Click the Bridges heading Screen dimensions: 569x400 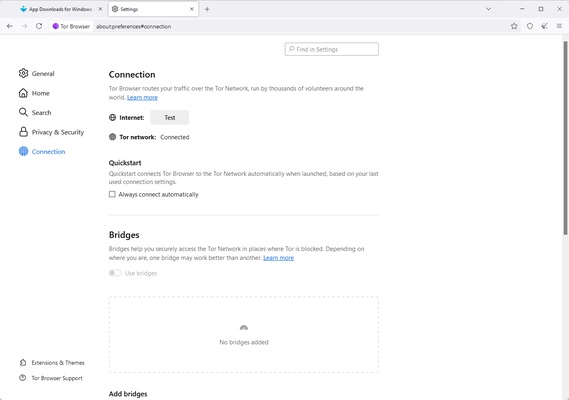click(124, 235)
